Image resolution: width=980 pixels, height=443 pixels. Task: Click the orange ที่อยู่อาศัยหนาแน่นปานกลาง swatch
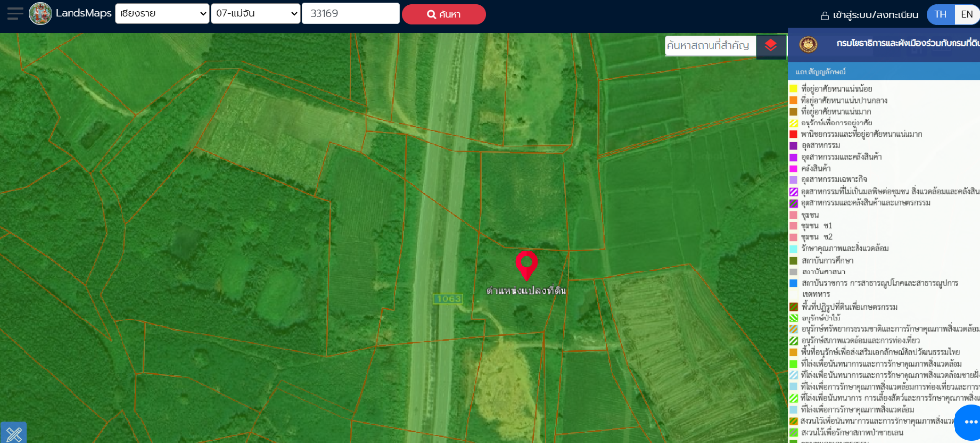(x=793, y=100)
